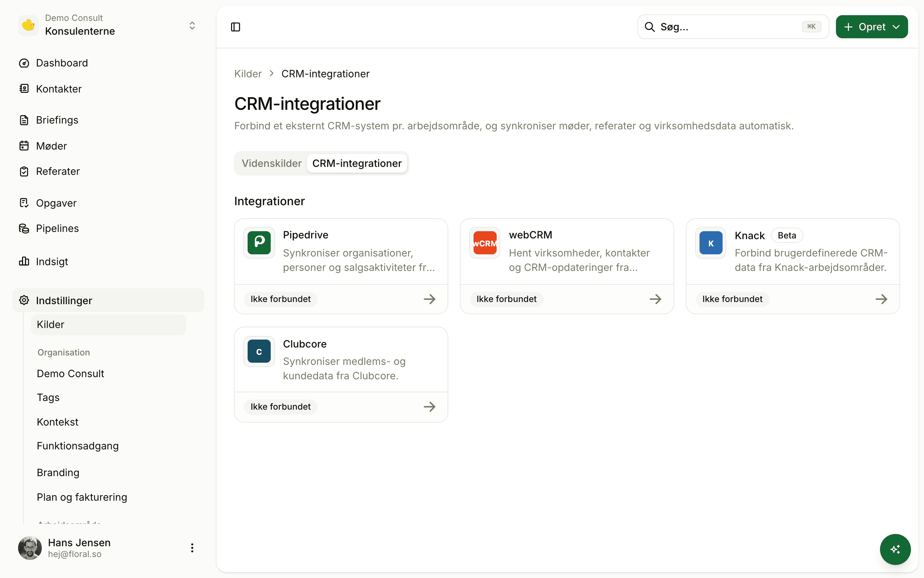Click the Kontakter contact-book icon

tap(24, 89)
